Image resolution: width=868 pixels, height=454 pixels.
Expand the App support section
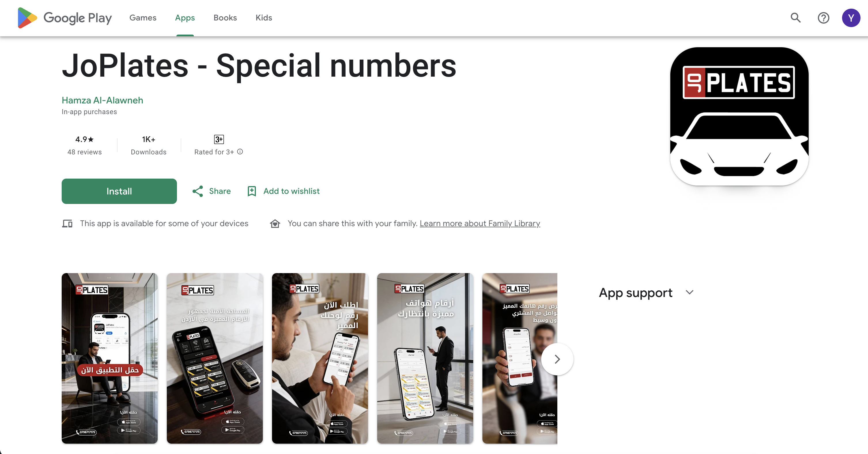(690, 292)
